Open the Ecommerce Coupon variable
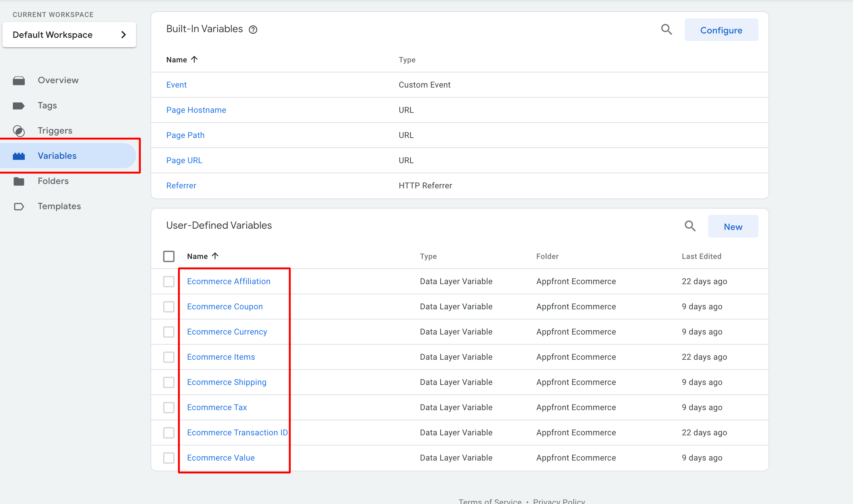 (225, 306)
